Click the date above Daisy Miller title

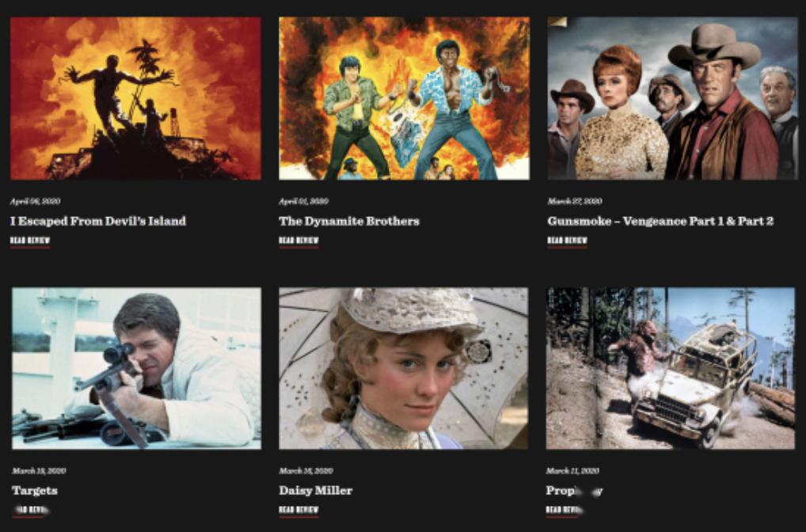point(306,470)
